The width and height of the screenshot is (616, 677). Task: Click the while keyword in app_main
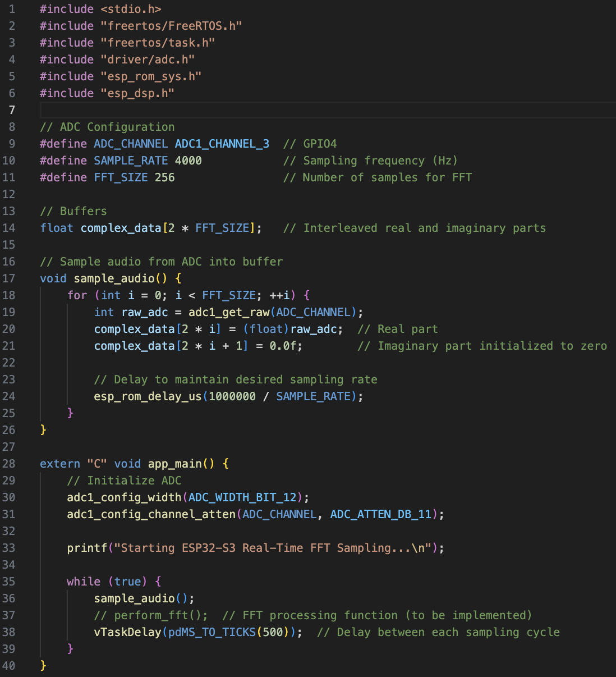click(84, 582)
